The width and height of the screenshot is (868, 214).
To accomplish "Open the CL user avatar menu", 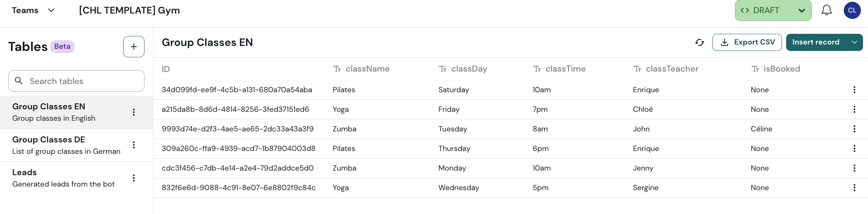I will 852,10.
